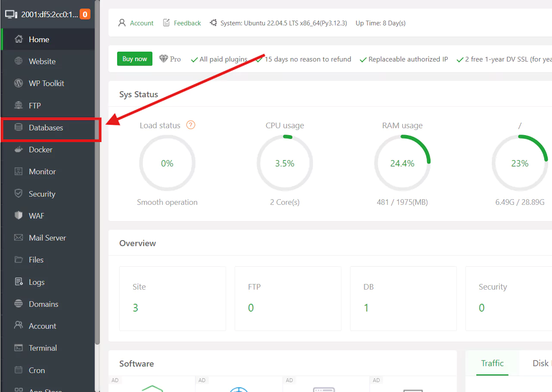Click the server monitor icon beside IP address
This screenshot has width=552, height=392.
click(11, 14)
